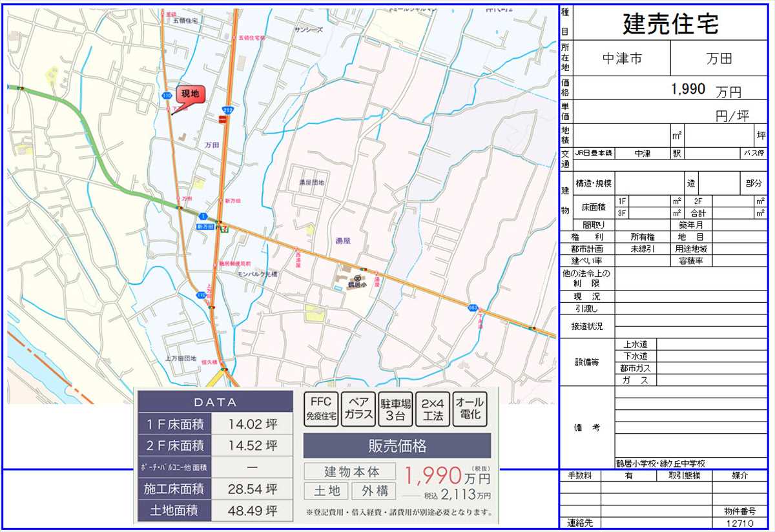Click the 物件番号 value 12710
The width and height of the screenshot is (775, 532).
[739, 523]
